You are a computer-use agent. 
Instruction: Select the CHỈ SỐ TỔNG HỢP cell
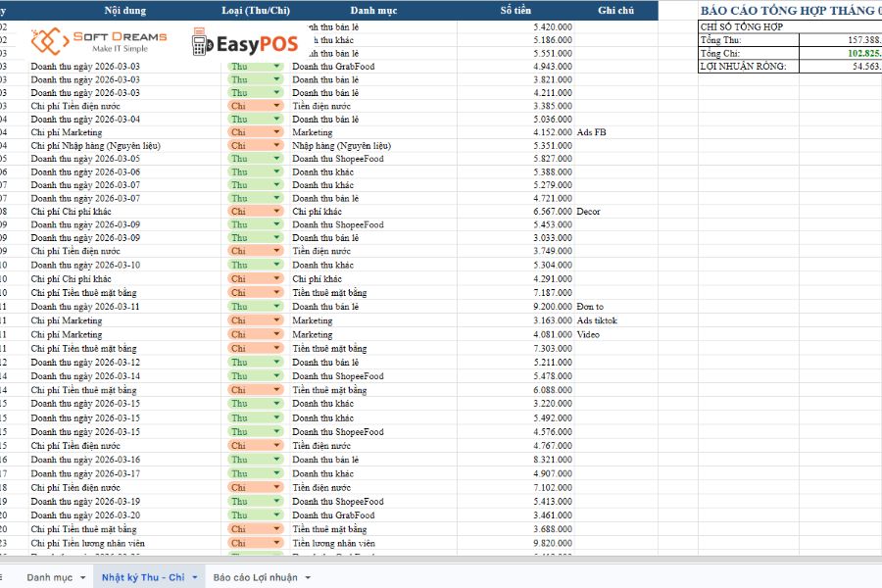[x=790, y=26]
